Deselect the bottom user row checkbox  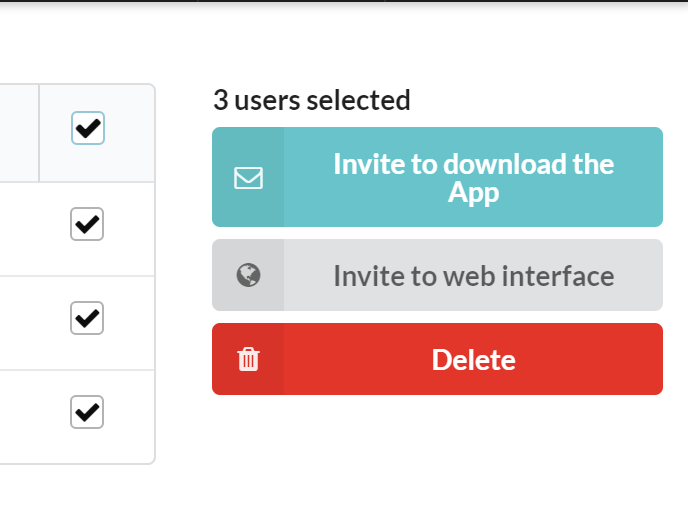[87, 412]
